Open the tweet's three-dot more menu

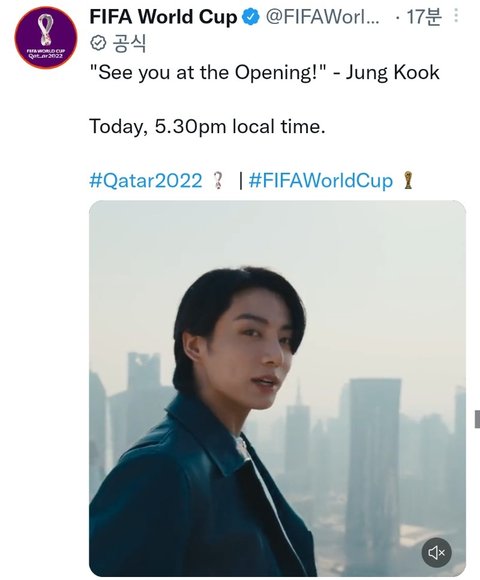456,16
